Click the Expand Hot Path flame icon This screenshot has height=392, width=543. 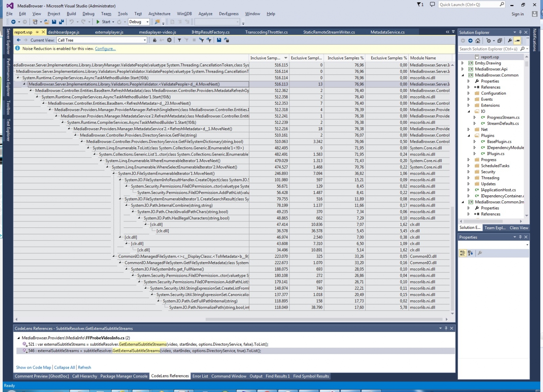[155, 40]
